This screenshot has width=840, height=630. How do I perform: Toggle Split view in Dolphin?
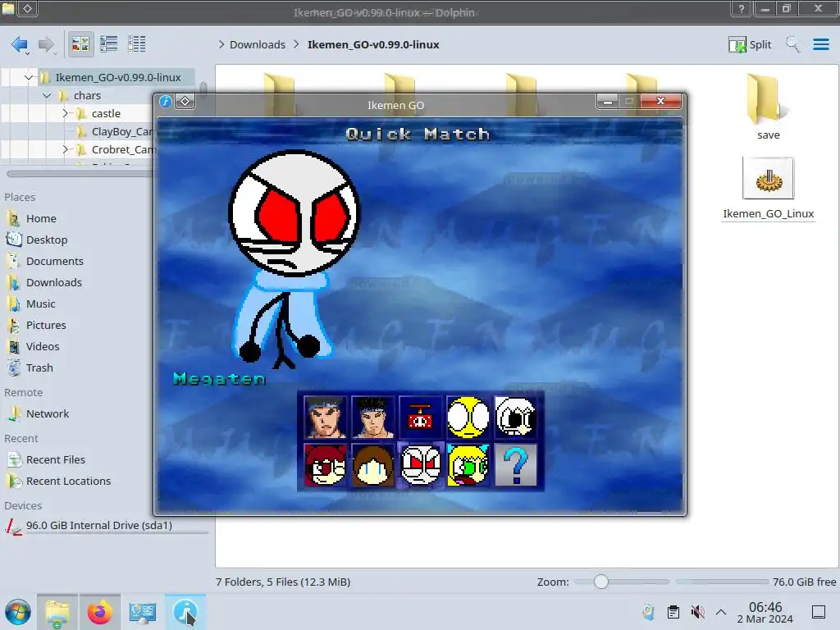(x=750, y=44)
